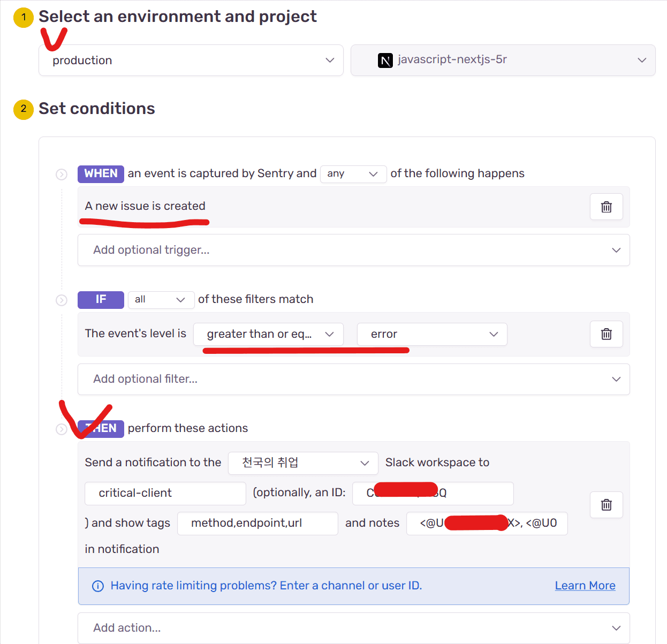Change the 'all' filter match dropdown

tap(160, 300)
